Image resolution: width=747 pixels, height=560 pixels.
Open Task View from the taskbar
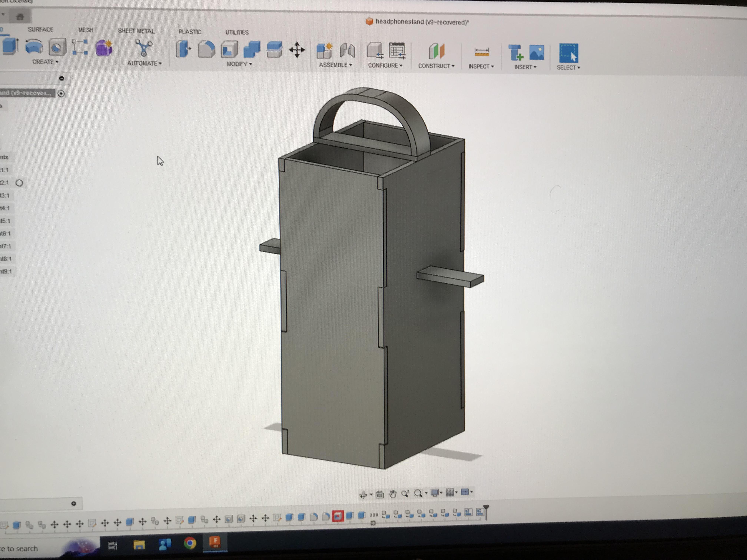tap(112, 545)
